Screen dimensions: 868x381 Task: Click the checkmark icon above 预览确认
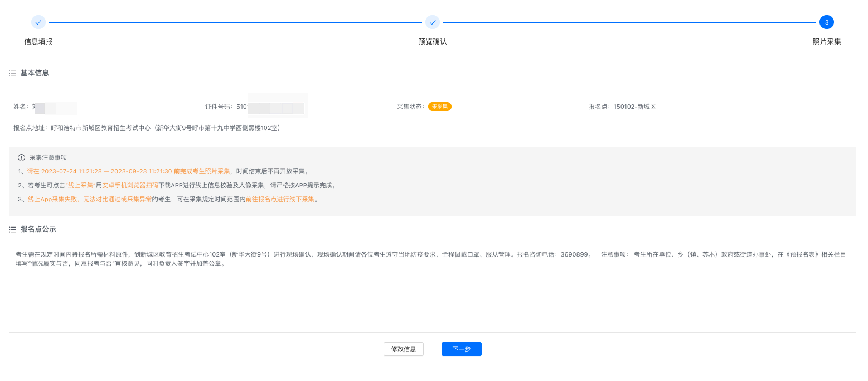432,22
